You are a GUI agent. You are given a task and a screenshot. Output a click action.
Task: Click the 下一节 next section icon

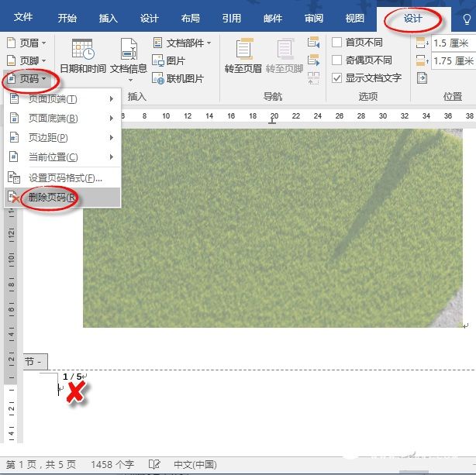click(x=314, y=60)
